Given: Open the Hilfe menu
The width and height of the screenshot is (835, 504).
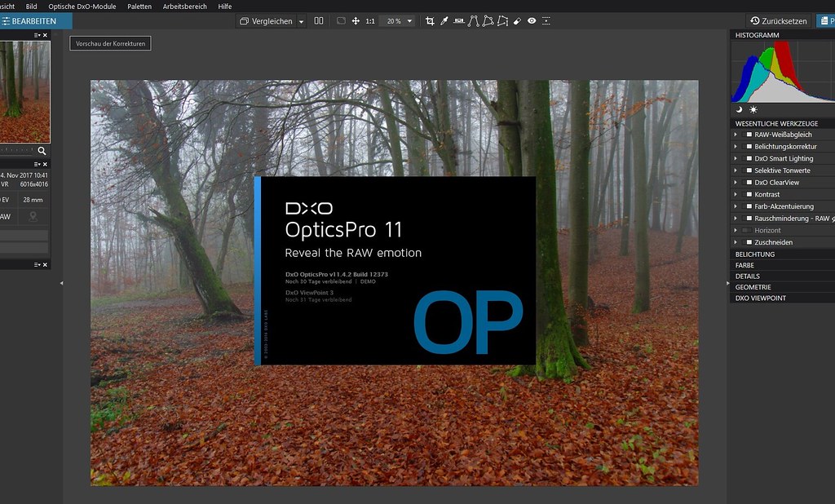Looking at the screenshot, I should click(225, 7).
